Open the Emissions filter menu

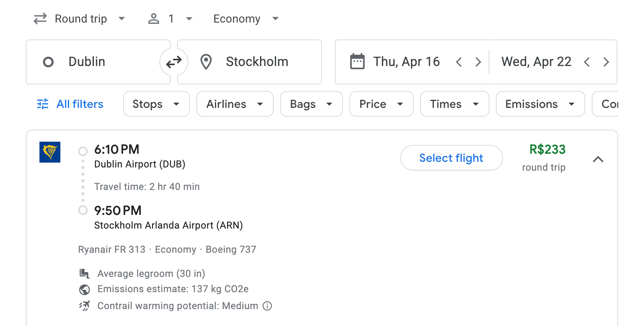point(540,104)
